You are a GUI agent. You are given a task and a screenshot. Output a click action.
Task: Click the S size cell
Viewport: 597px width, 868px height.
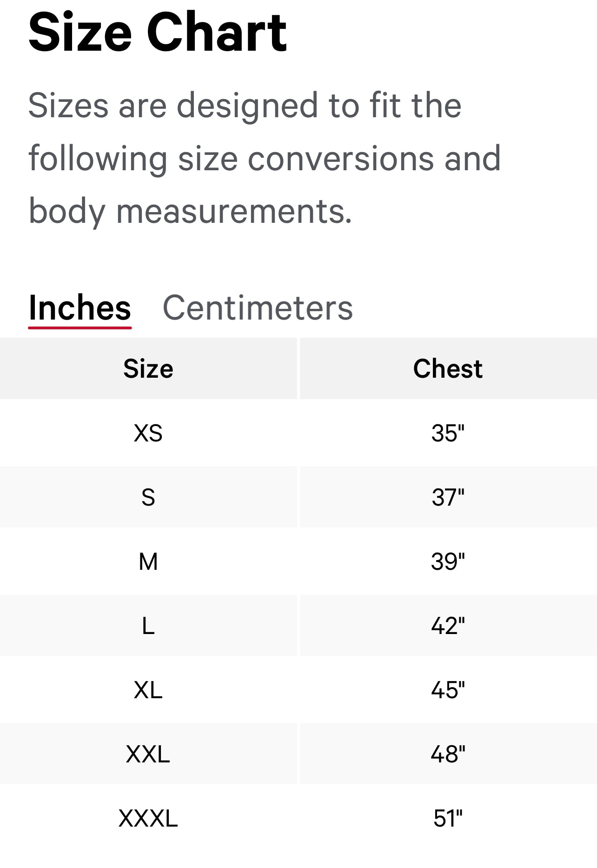pyautogui.click(x=148, y=497)
